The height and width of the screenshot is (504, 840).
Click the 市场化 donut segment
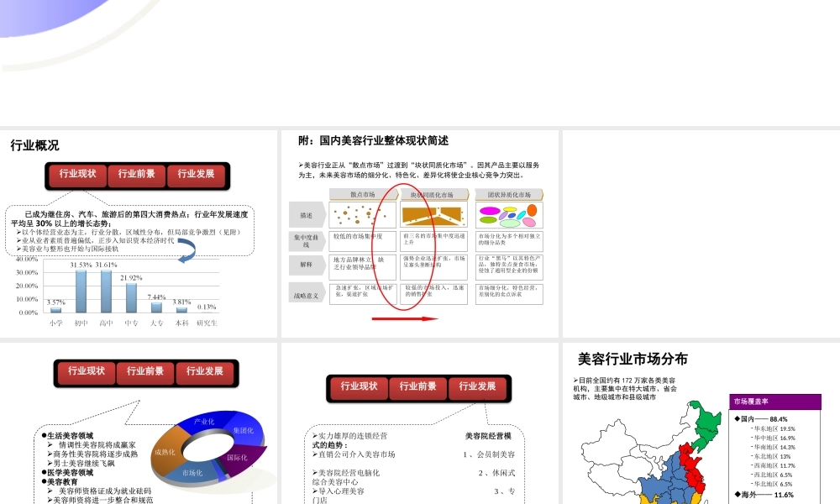(x=192, y=474)
